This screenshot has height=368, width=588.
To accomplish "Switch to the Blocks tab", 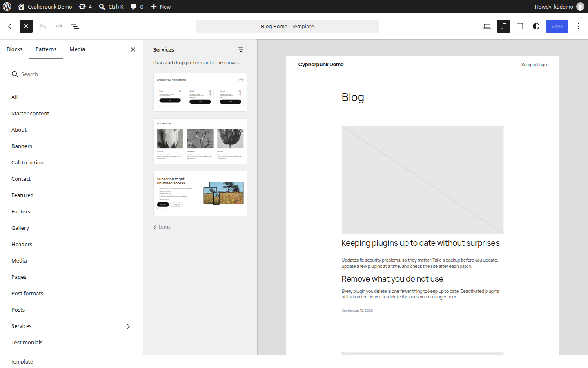I will tap(15, 49).
